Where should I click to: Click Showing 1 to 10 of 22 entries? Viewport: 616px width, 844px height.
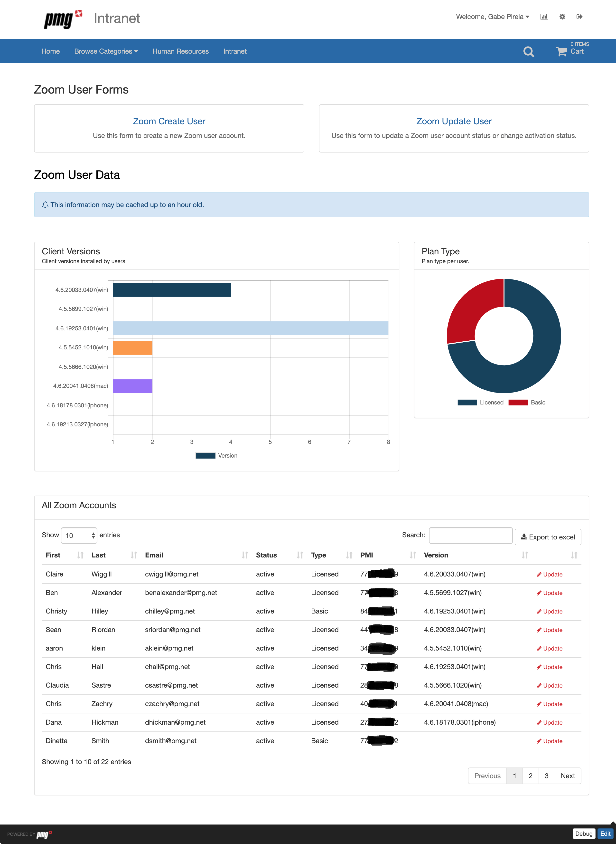click(x=86, y=762)
